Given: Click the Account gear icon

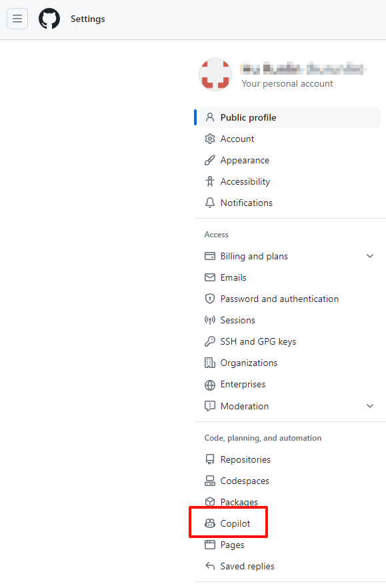Looking at the screenshot, I should pyautogui.click(x=210, y=139).
